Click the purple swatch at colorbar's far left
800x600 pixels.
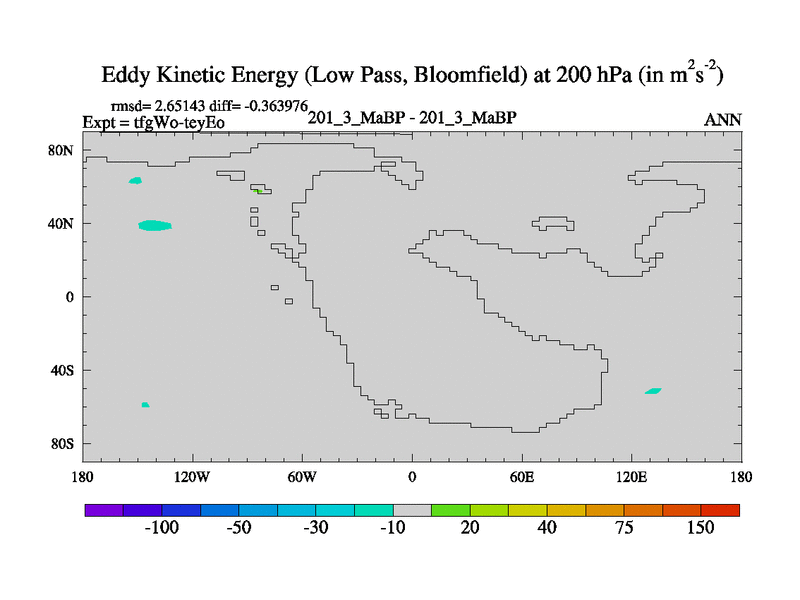pyautogui.click(x=103, y=510)
